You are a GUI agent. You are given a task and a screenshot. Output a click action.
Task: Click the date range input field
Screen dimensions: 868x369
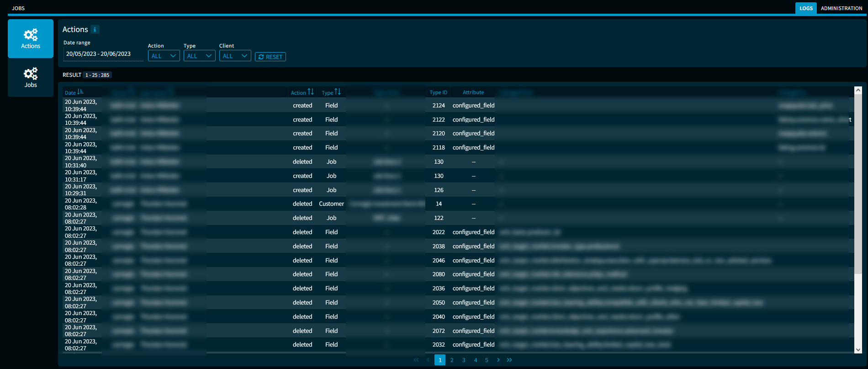pos(103,54)
